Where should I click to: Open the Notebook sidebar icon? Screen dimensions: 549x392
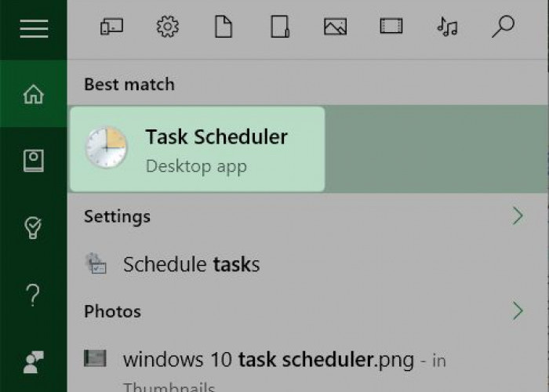[34, 161]
